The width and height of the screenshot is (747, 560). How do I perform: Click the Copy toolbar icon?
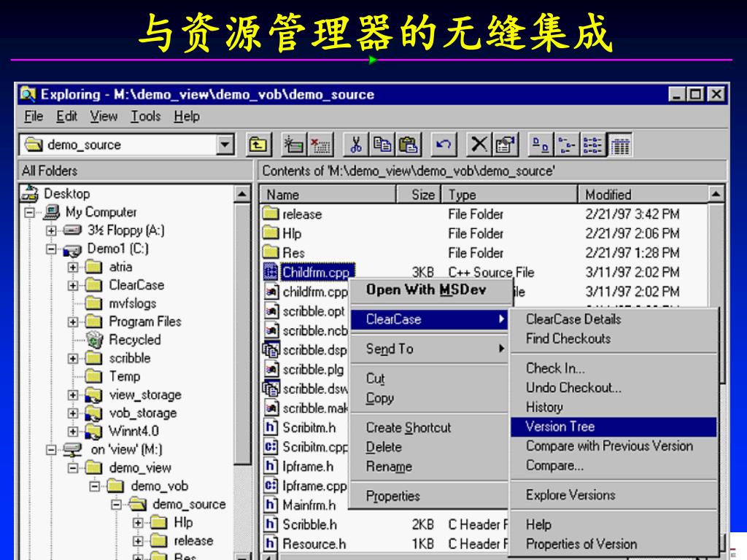coord(382,144)
